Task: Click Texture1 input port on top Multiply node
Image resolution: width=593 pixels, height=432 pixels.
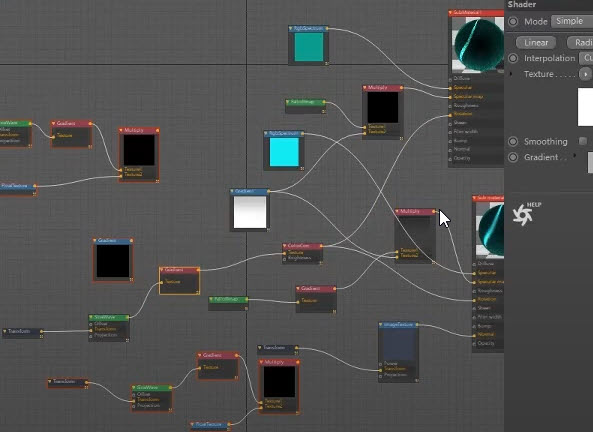Action: pyautogui.click(x=365, y=127)
